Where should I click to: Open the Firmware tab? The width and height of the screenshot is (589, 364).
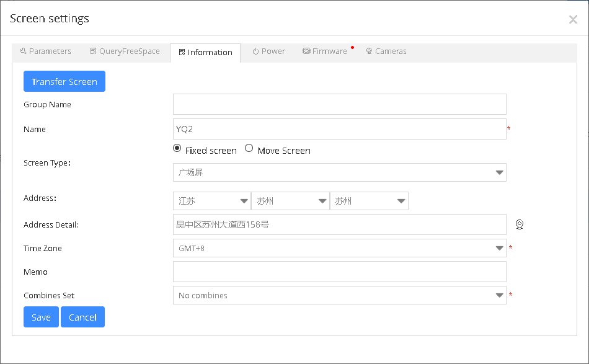(x=325, y=51)
